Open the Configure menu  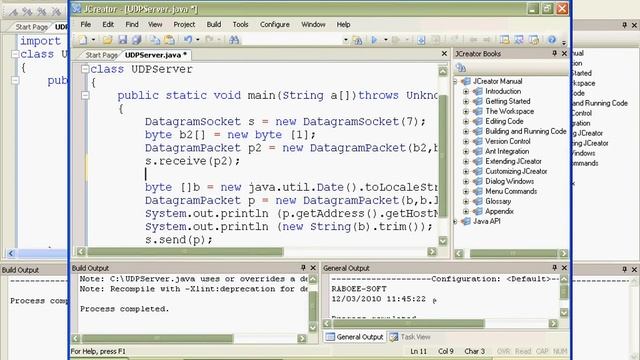tap(275, 24)
